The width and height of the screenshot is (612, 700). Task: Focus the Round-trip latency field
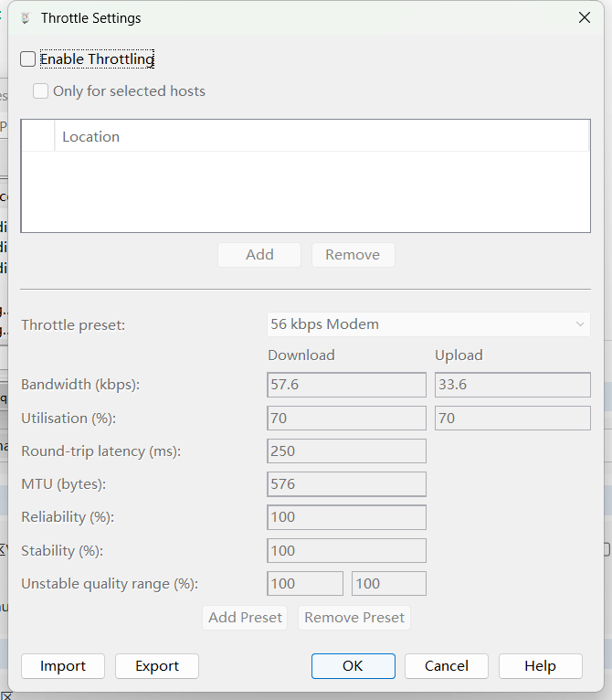coord(346,451)
